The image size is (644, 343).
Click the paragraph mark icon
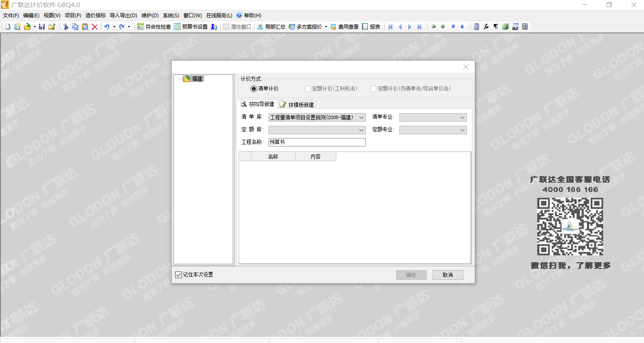496,27
